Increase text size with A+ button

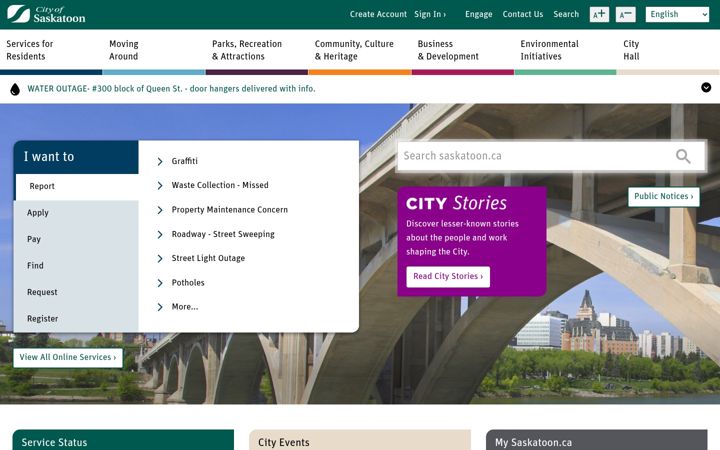coord(599,14)
